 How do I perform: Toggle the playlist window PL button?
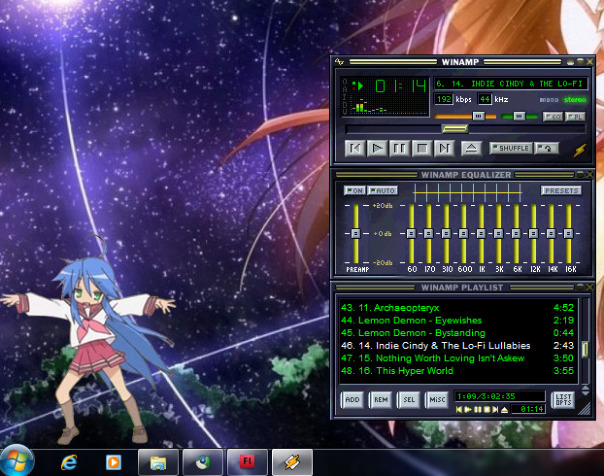575,116
